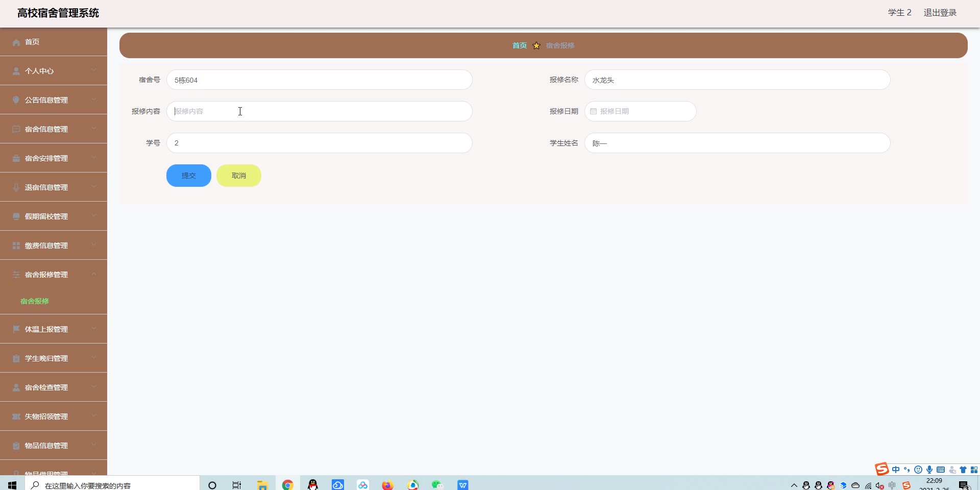Expand the 宿舍信息管理 chevron
The image size is (980, 490).
tap(94, 129)
